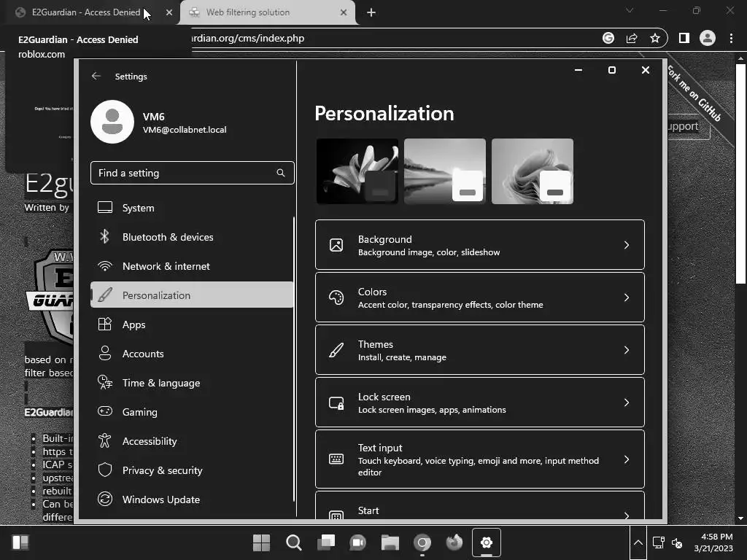The height and width of the screenshot is (560, 747).
Task: Switch to Chrome on the taskbar
Action: [x=422, y=542]
